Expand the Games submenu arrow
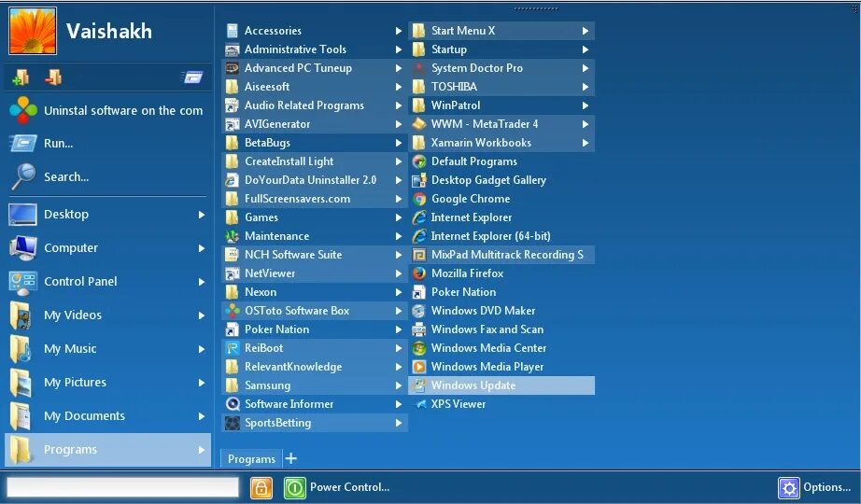Image resolution: width=861 pixels, height=504 pixels. (399, 217)
